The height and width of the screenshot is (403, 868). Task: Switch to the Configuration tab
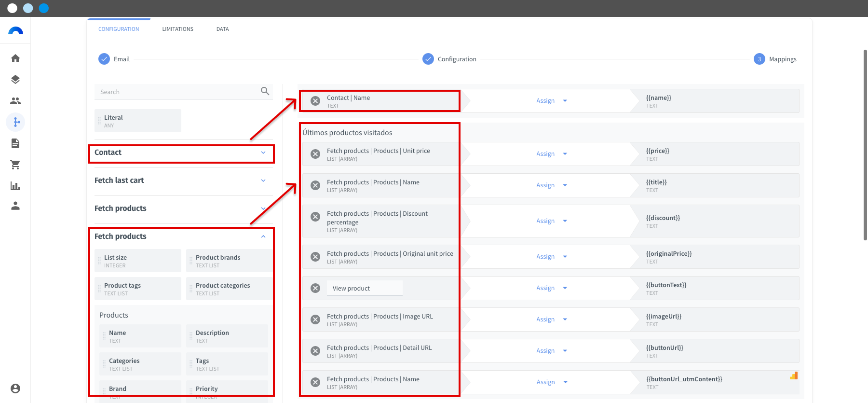click(119, 29)
